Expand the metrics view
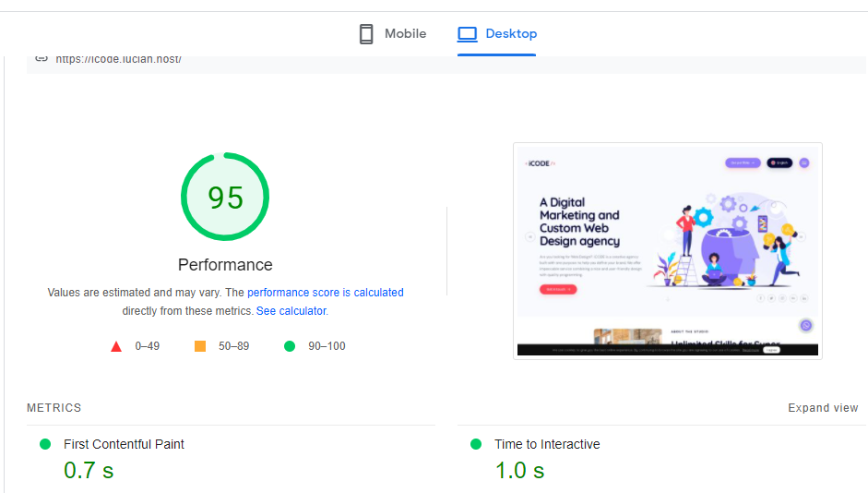The height and width of the screenshot is (493, 868). 823,408
